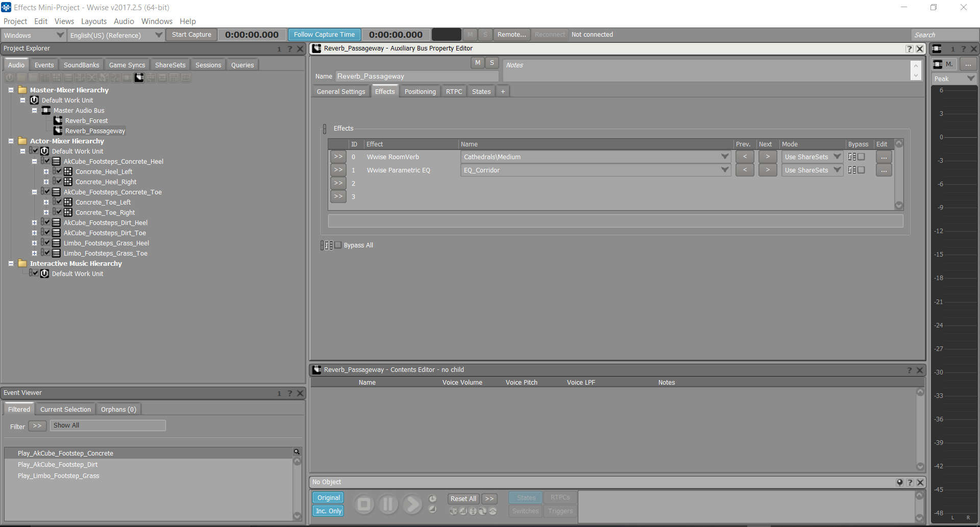980x527 pixels.
Task: Open the Audio menu
Action: coord(124,21)
